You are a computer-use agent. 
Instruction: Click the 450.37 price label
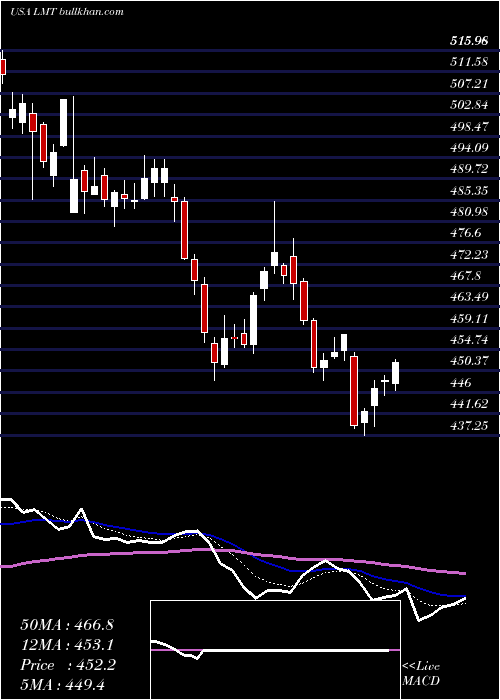coord(468,361)
